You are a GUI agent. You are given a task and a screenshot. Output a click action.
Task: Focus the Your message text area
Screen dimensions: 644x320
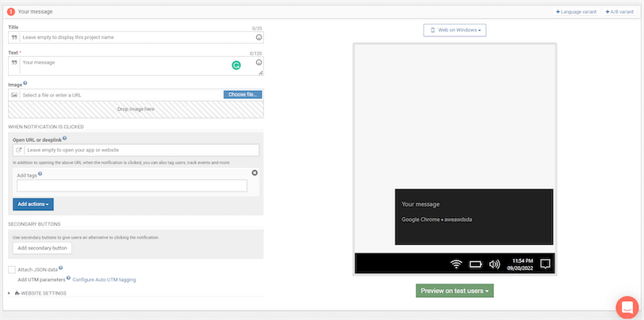click(136, 66)
